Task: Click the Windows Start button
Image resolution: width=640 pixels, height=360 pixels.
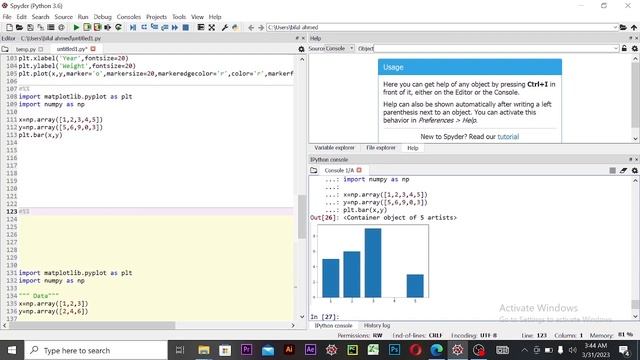Action: click(11, 350)
